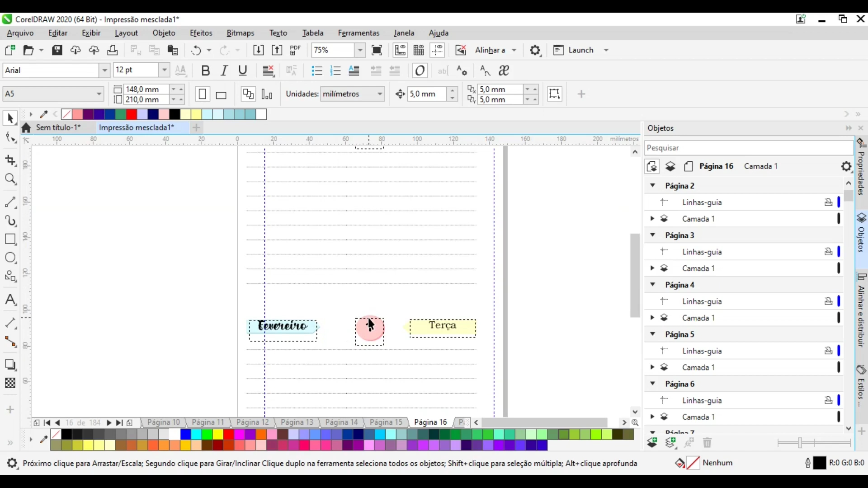This screenshot has height=488, width=868.
Task: Click the page width 148,0 mm field
Action: pos(146,89)
